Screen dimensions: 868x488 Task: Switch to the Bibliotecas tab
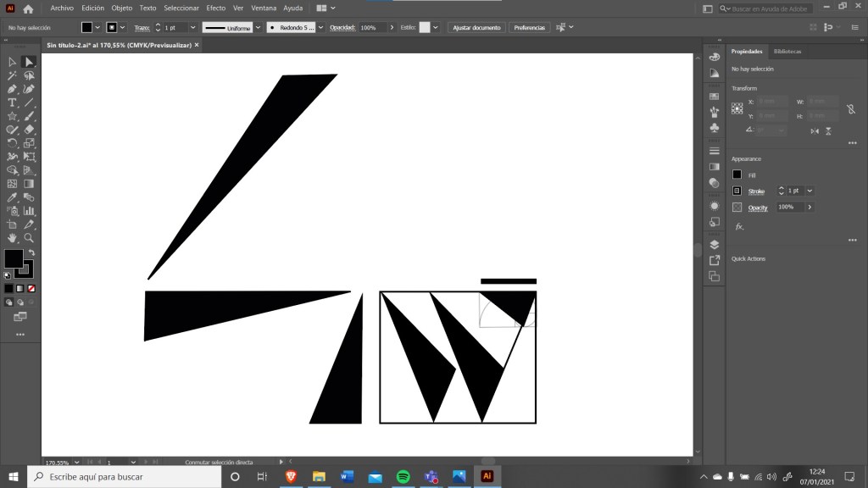click(787, 52)
